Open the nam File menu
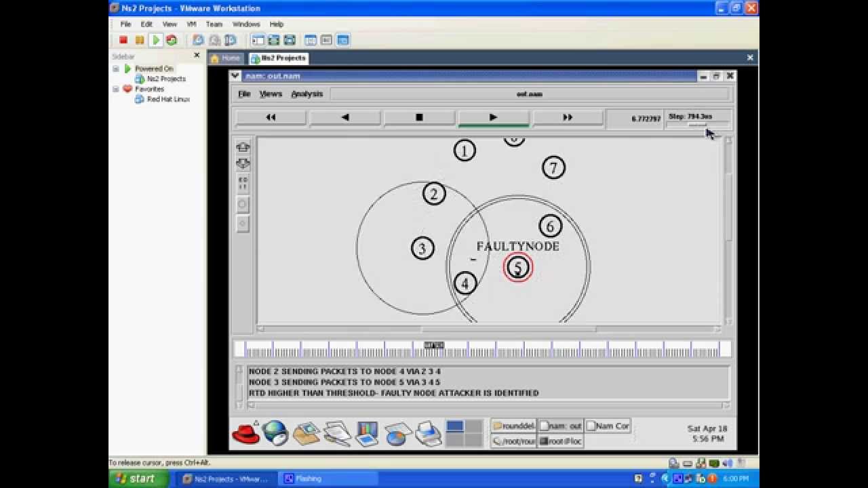Viewport: 868px width, 488px height. (x=244, y=94)
